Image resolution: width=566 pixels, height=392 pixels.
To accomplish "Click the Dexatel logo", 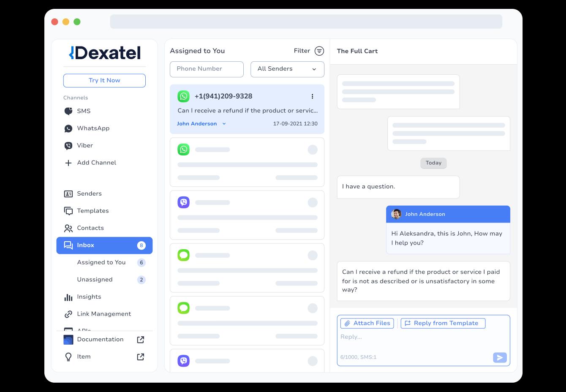I will (104, 53).
